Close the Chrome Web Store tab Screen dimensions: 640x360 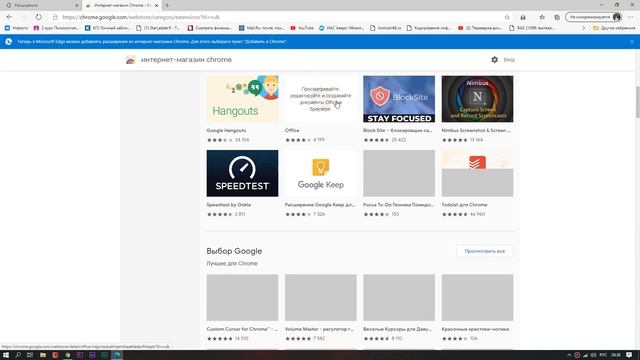tap(156, 5)
